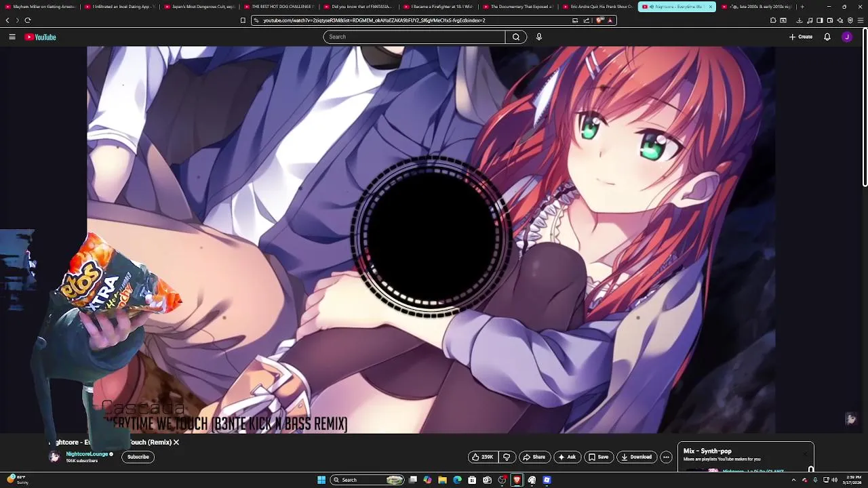Open the notifications bell
The height and width of the screenshot is (488, 868).
point(827,37)
